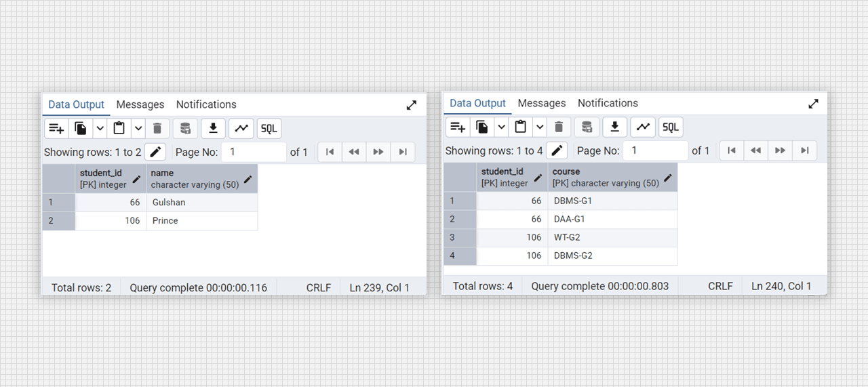Open Graph visualiser icon in right panel
The image size is (868, 387).
click(643, 127)
